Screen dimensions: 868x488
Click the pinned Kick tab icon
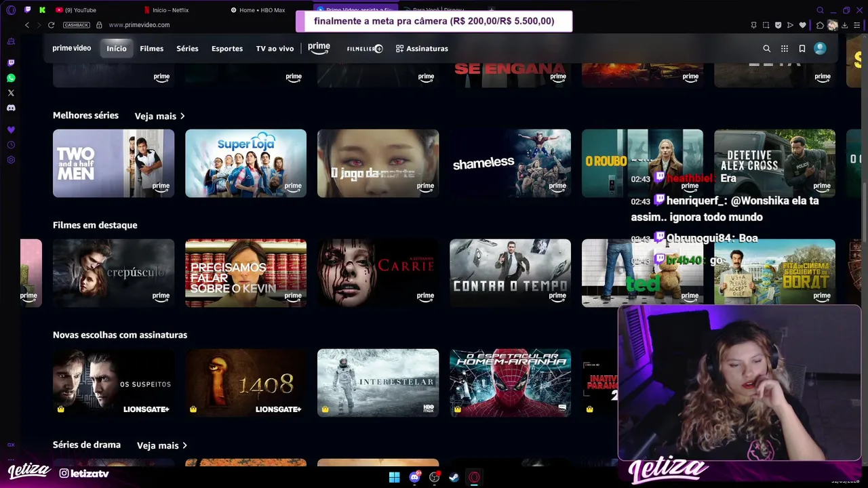[43, 10]
